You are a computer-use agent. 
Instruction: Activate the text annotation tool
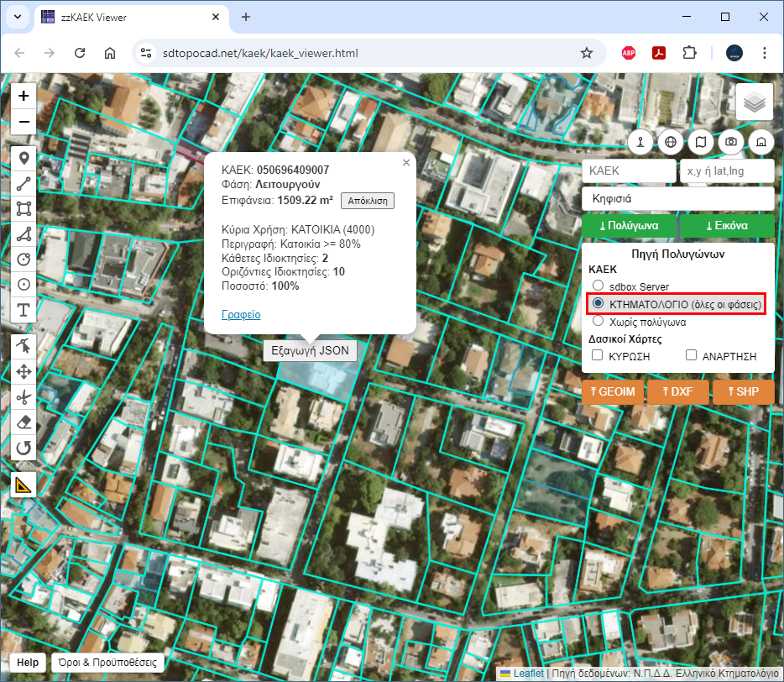(24, 310)
